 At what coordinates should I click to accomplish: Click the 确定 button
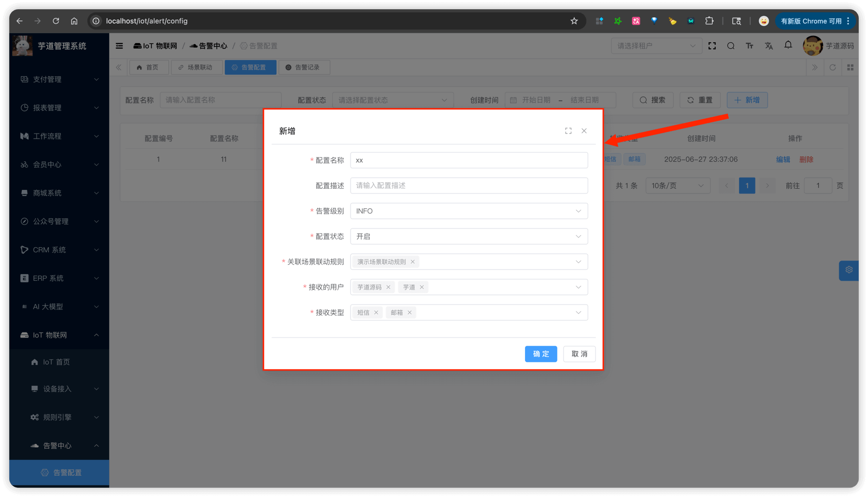(x=540, y=354)
